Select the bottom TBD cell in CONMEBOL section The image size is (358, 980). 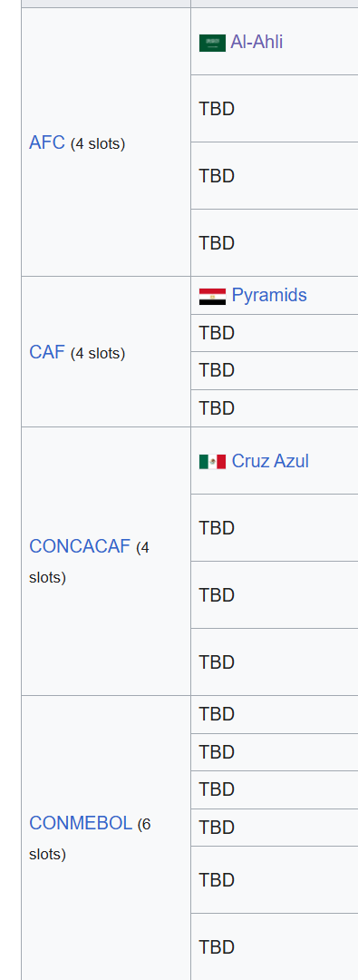click(275, 946)
